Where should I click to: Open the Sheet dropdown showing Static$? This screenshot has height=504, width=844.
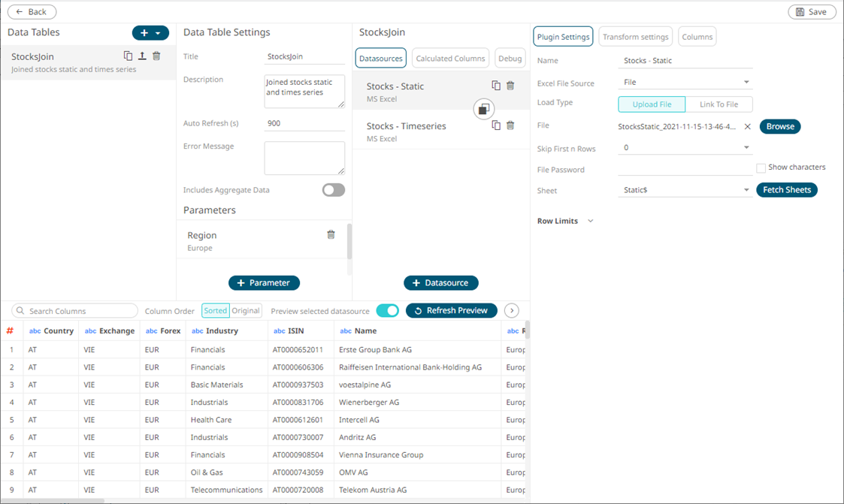click(746, 191)
